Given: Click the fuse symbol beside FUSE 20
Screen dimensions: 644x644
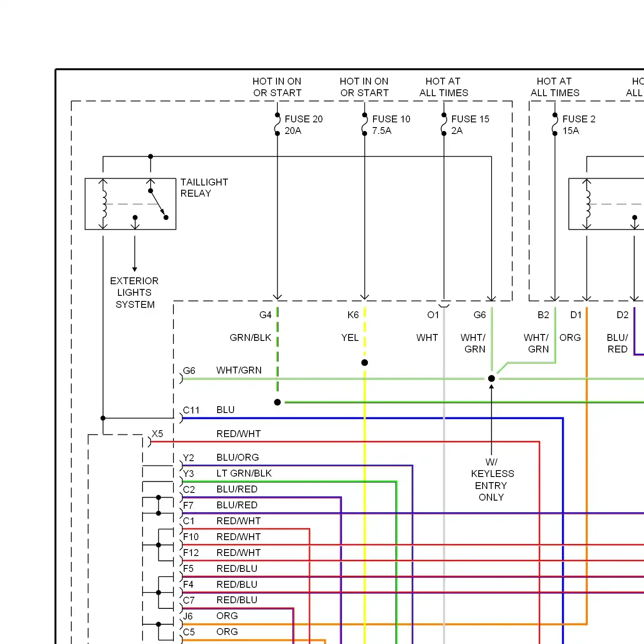Looking at the screenshot, I should [277, 124].
